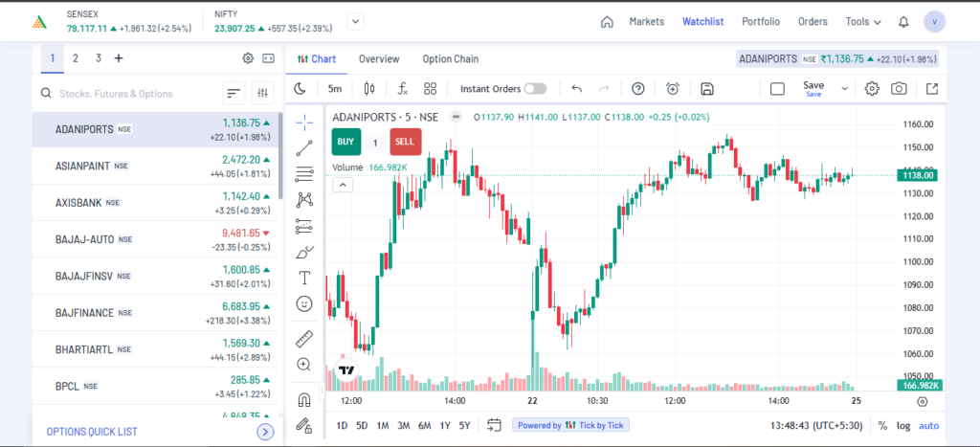This screenshot has width=980, height=447.
Task: Select the ruler measure tool
Action: (304, 338)
